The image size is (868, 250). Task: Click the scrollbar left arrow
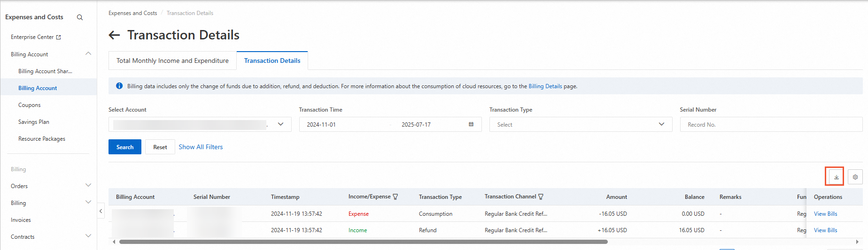(x=114, y=242)
